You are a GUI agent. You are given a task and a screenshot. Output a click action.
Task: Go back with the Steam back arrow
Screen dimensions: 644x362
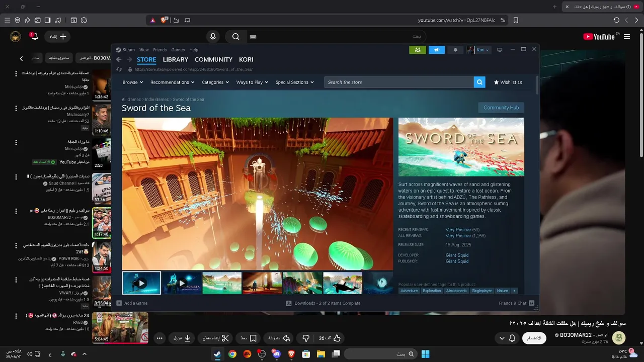pyautogui.click(x=119, y=59)
